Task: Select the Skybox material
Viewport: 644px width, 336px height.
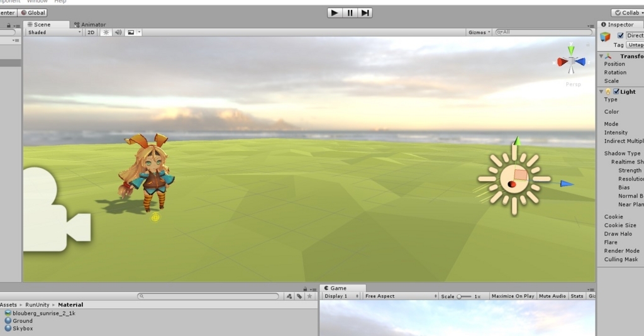Action: (x=19, y=328)
